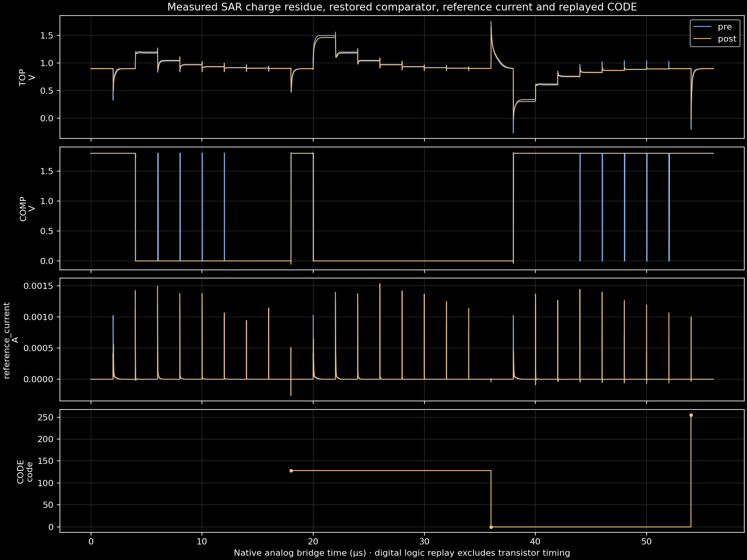This screenshot has width=747, height=560.
Task: Click the reference_current tick label 0.0005
Action: click(39, 348)
